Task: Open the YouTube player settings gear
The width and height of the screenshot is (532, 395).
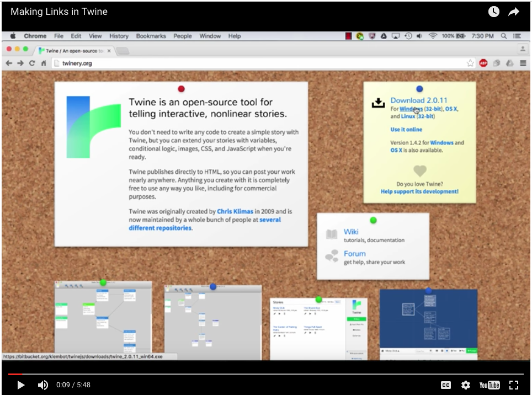Action: [x=466, y=385]
